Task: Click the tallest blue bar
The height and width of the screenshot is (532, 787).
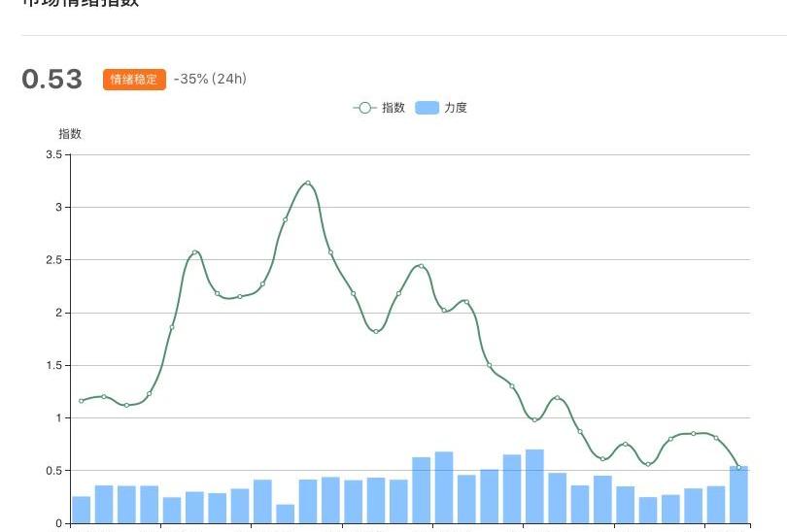Action: coord(534,486)
